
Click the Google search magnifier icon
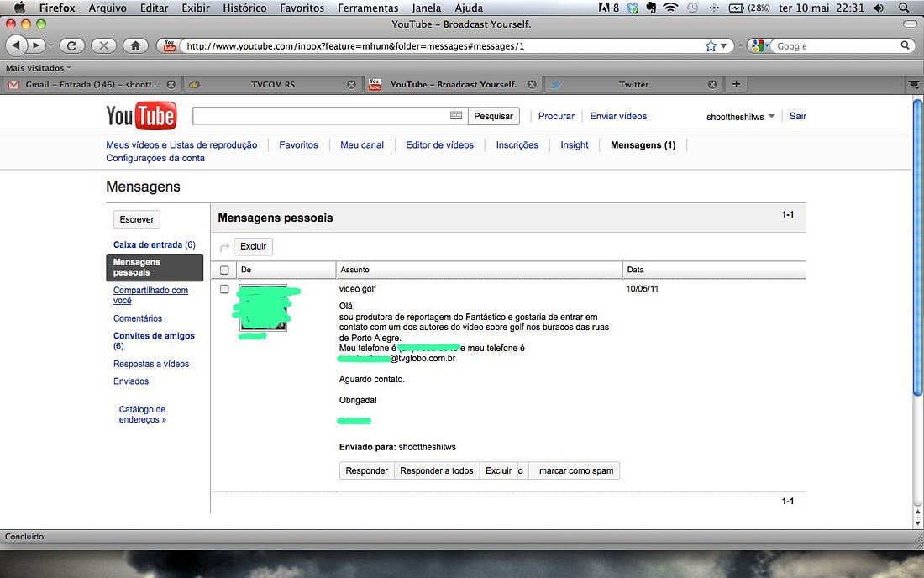(x=906, y=45)
